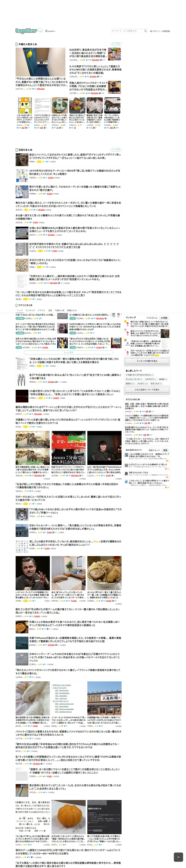Click さらに注目キーワードを見る button

pos(147,390)
